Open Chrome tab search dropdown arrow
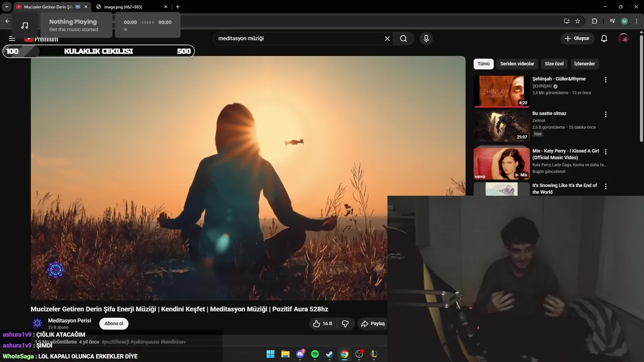The image size is (644, 362). pyautogui.click(x=7, y=7)
